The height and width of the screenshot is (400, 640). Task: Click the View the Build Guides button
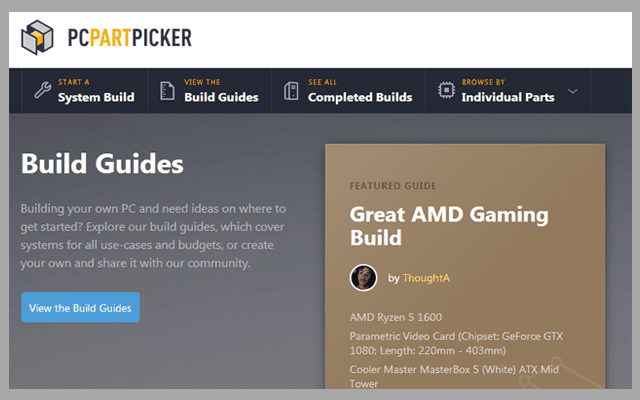coord(80,307)
